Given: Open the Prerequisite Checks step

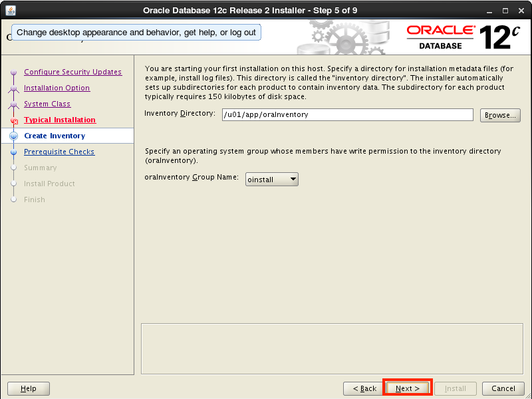Looking at the screenshot, I should [59, 152].
